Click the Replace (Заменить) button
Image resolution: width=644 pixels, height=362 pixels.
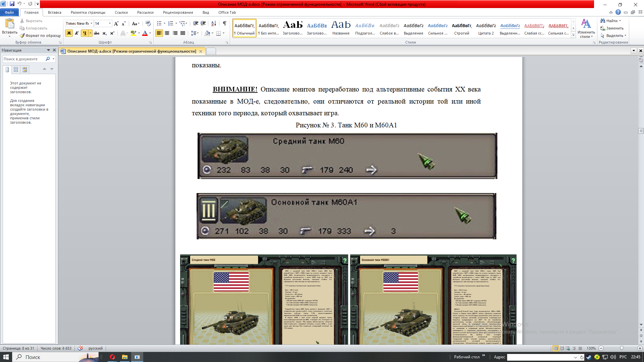point(612,28)
